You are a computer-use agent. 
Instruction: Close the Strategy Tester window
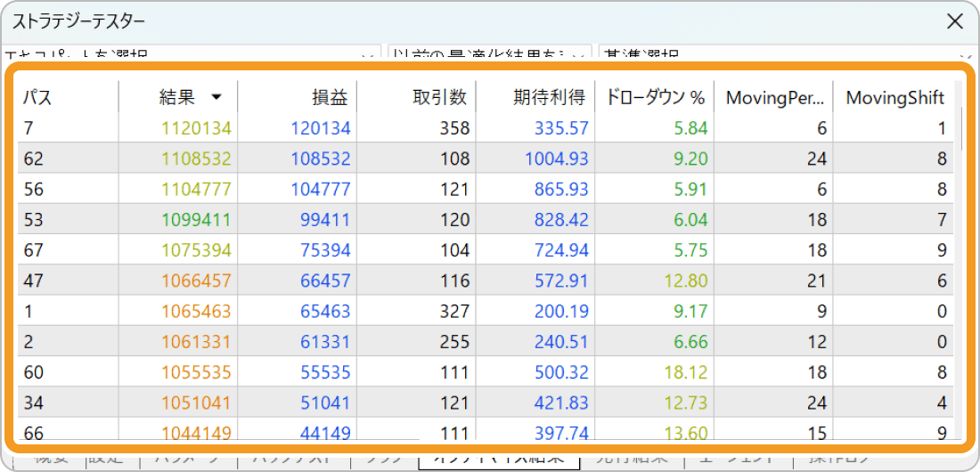click(x=955, y=22)
